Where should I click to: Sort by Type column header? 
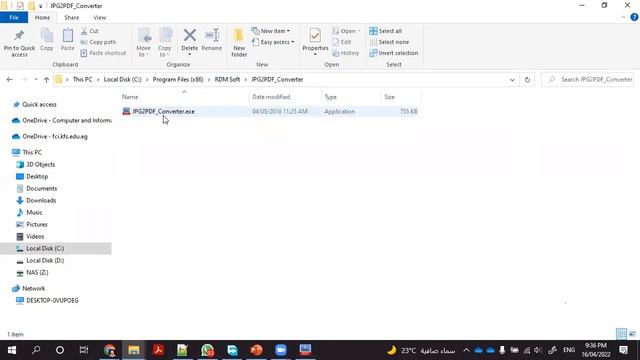point(331,97)
